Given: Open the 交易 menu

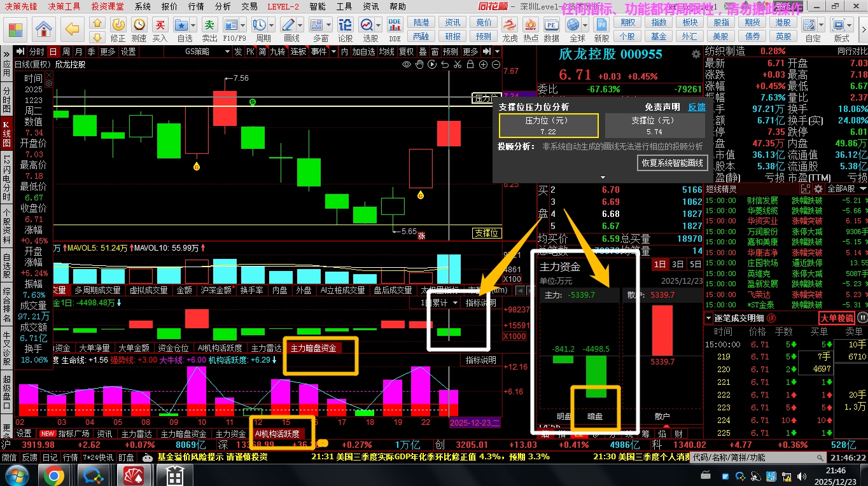Looking at the screenshot, I should click(x=249, y=6).
